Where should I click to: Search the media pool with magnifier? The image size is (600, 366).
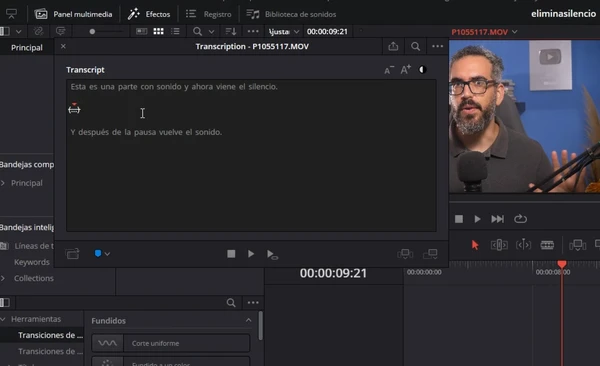tap(197, 31)
